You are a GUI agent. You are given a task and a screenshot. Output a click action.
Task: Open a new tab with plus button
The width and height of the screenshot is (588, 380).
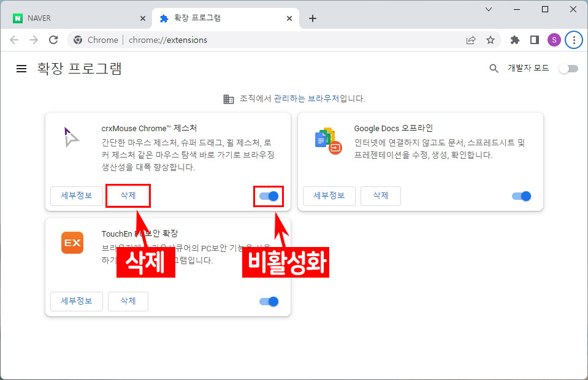(x=313, y=18)
